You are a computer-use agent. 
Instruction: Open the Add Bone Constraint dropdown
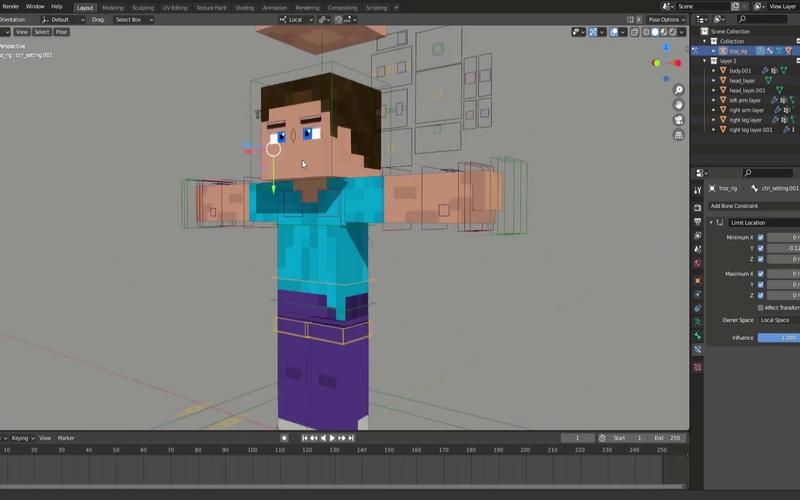(x=754, y=206)
